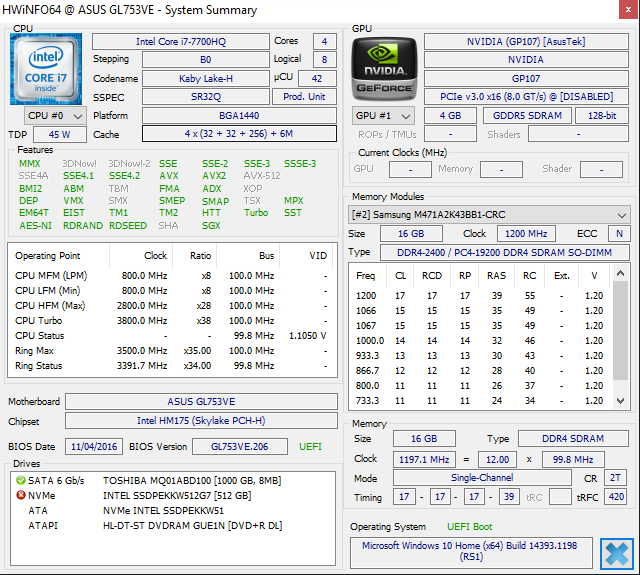Viewport: 640px width, 575px height.
Task: Click the Intel HM175 (Skylake PCH-H) chipset field
Action: pyautogui.click(x=201, y=421)
